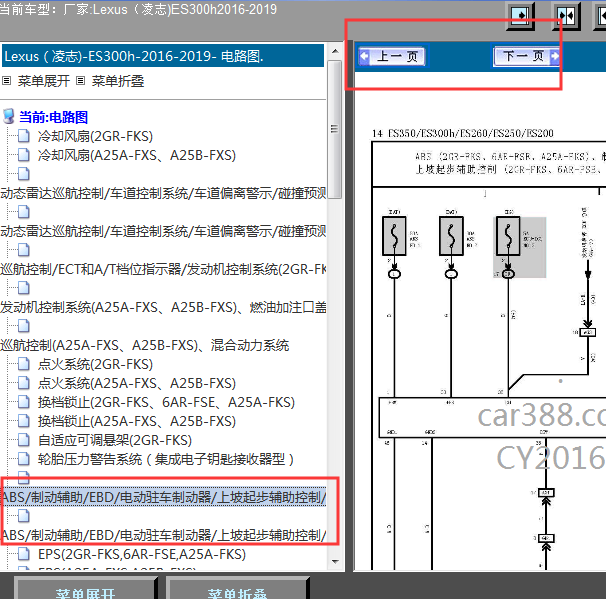
Task: Click the tree panel scrollbar down arrow
Action: click(335, 562)
